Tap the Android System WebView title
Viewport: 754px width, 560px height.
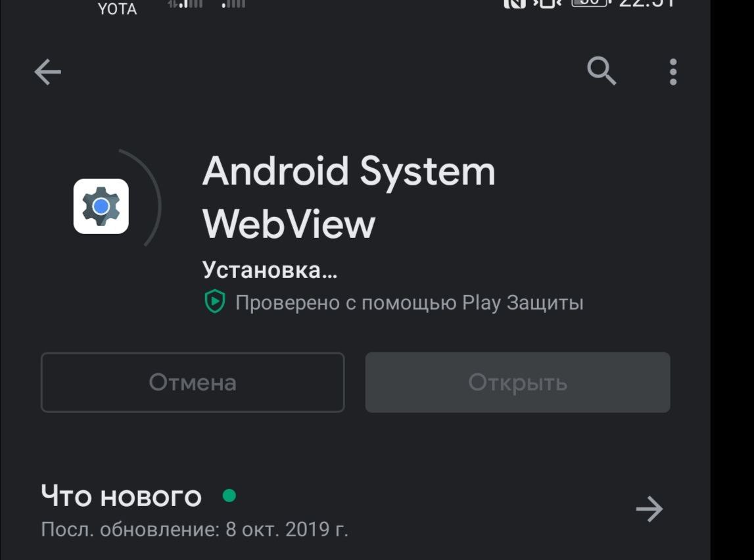click(349, 197)
